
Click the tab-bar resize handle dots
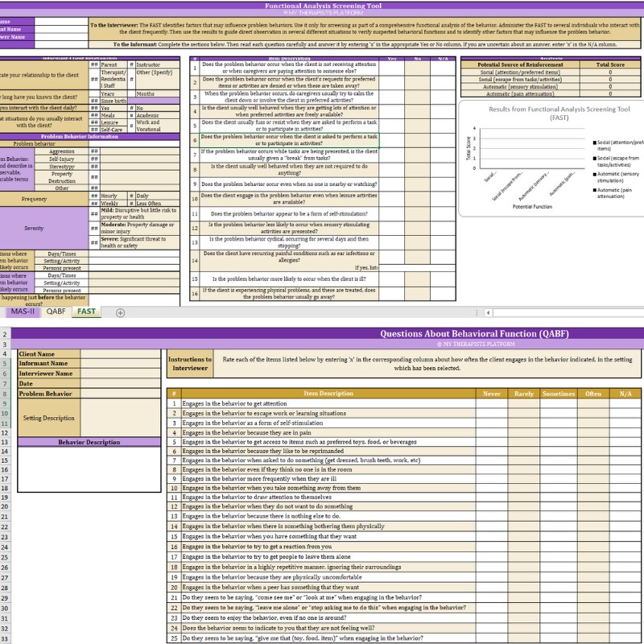pos(477,313)
